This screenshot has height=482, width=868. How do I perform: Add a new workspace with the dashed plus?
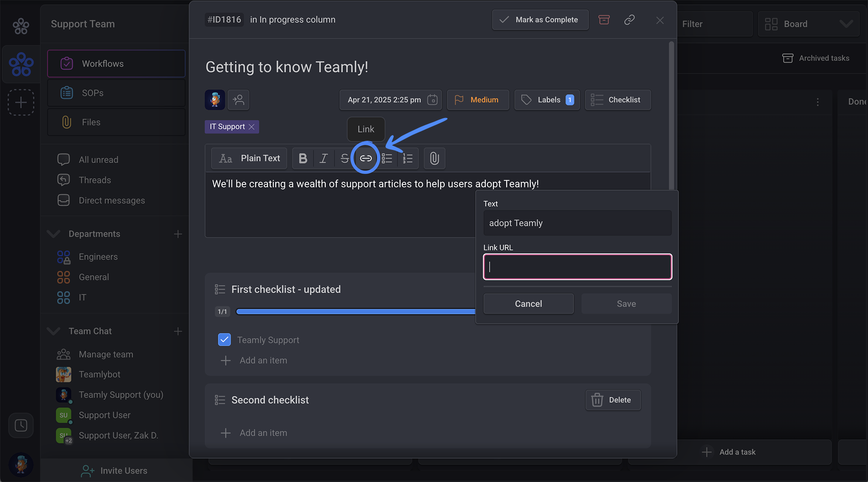click(21, 103)
